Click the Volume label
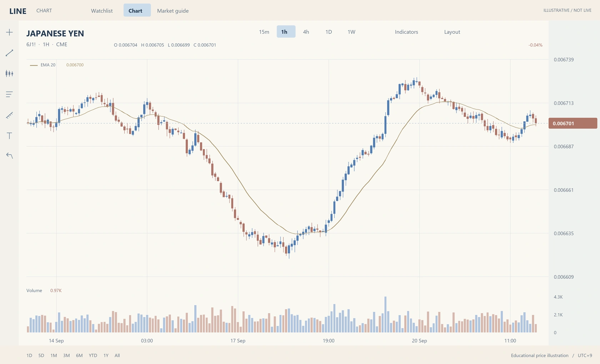 click(x=34, y=290)
